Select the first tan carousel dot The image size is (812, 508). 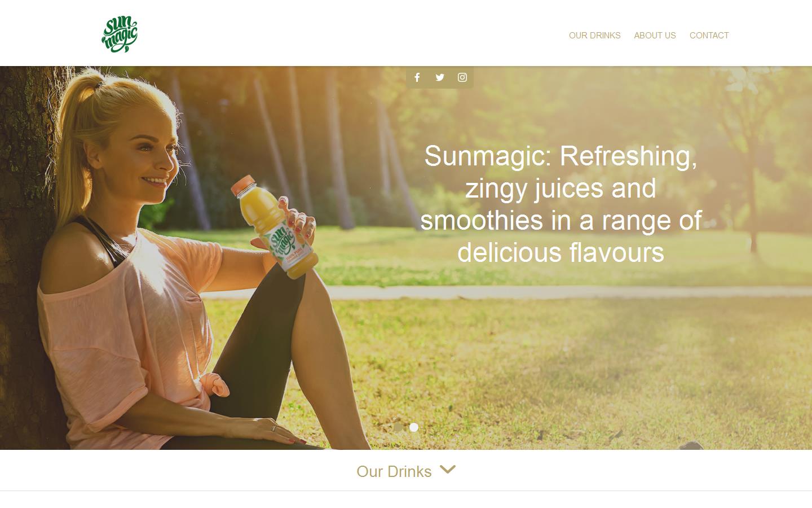pos(398,427)
